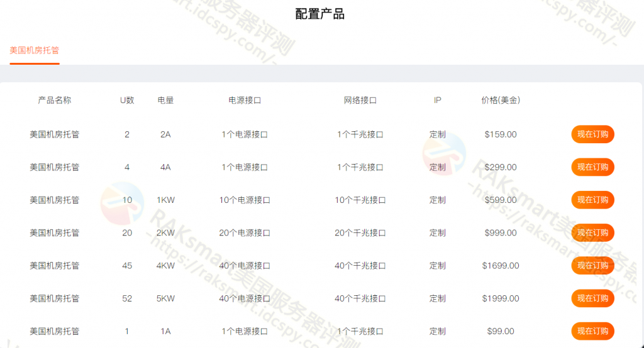
Task: Click 现在订购 for the $99.00 plan
Action: 592,331
